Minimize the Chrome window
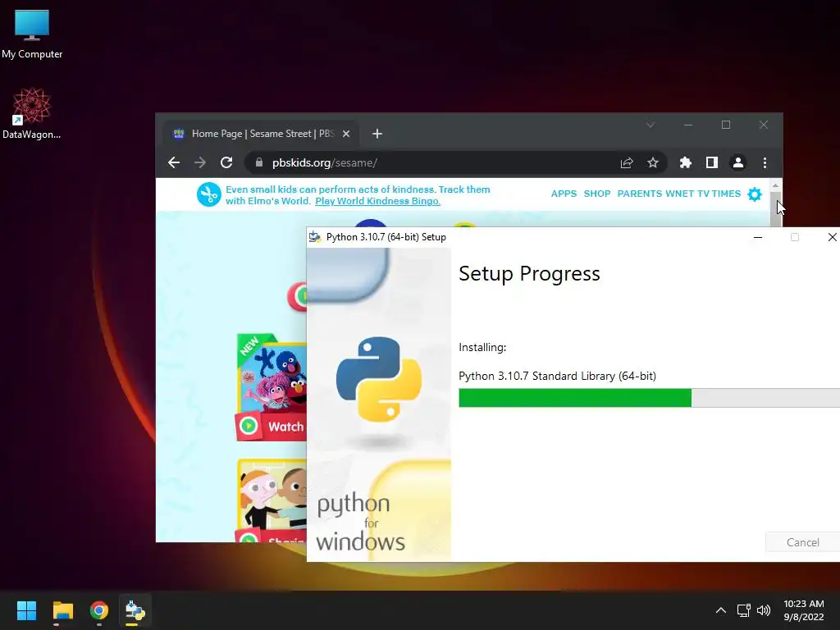This screenshot has height=630, width=840. coord(688,125)
